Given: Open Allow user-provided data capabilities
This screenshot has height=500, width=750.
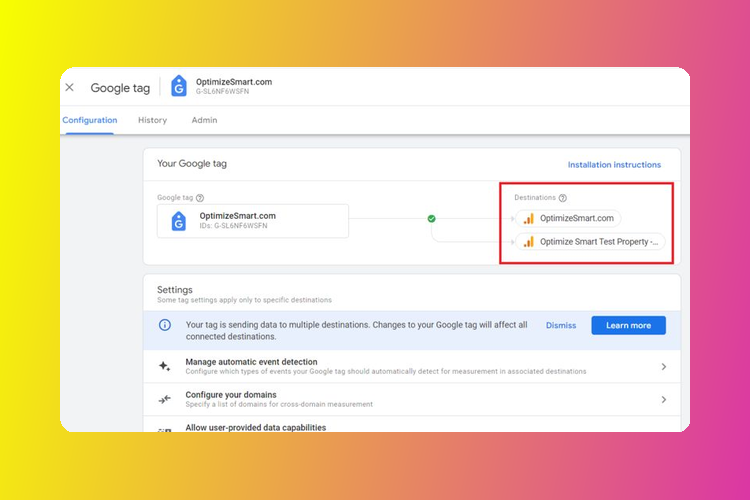Looking at the screenshot, I should [411, 424].
